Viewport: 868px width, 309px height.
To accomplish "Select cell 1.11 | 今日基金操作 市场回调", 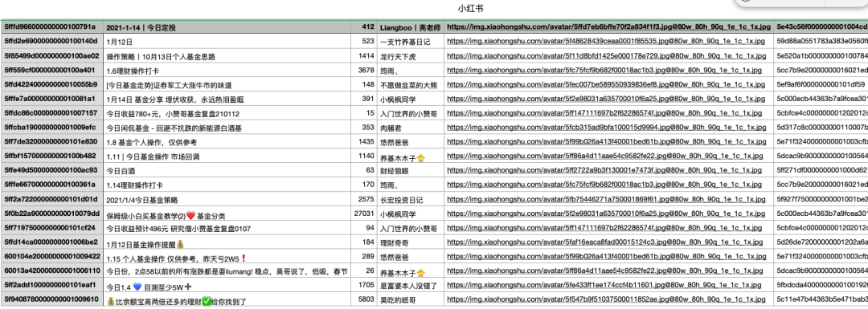I will (x=227, y=157).
